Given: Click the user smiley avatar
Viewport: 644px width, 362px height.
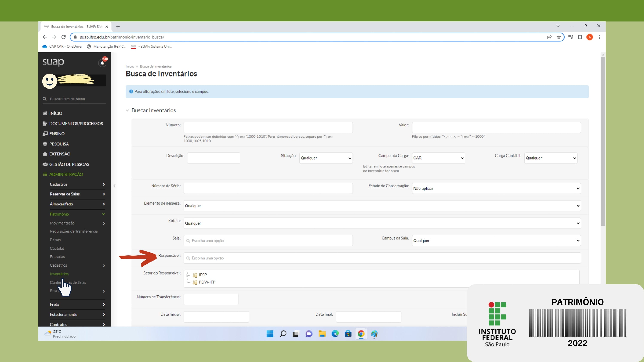Looking at the screenshot, I should coord(50,81).
